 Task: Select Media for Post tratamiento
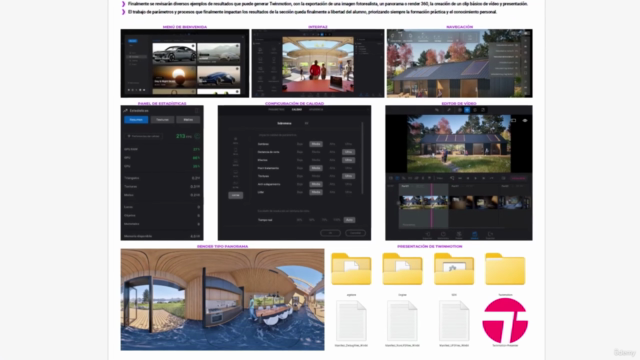point(316,168)
